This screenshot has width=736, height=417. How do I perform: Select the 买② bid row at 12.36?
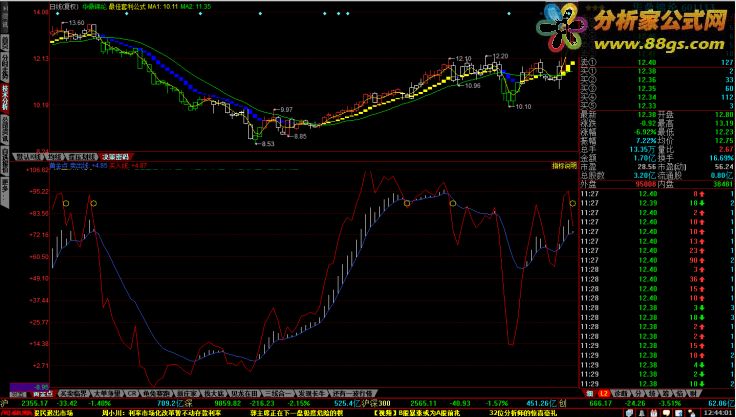click(657, 80)
